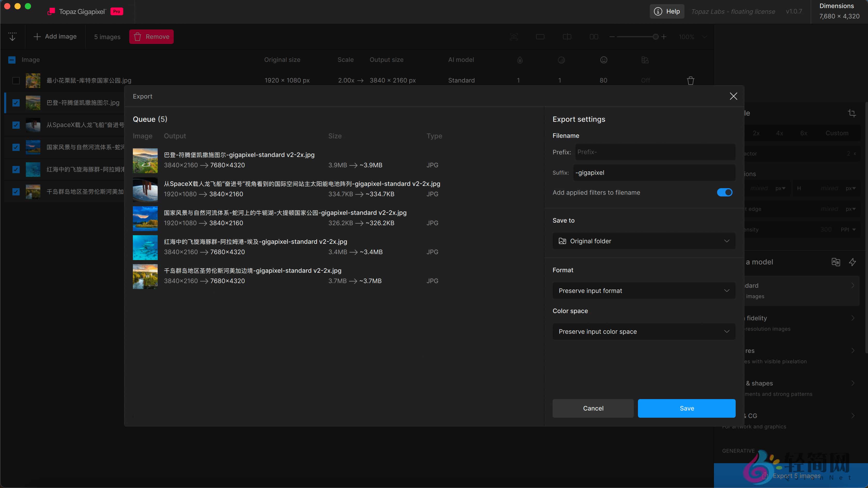Viewport: 868px width, 488px height.
Task: Toggle Add applied filters to filename
Action: pos(725,193)
